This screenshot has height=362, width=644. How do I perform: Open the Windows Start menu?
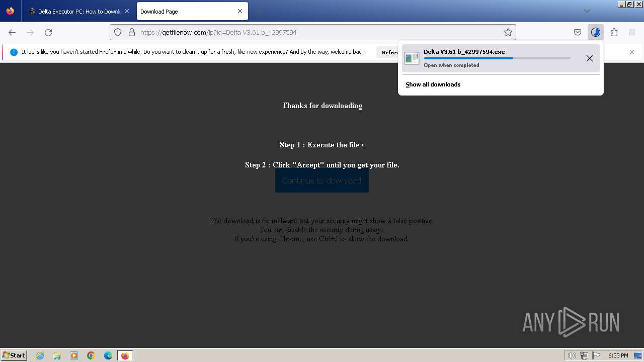14,355
